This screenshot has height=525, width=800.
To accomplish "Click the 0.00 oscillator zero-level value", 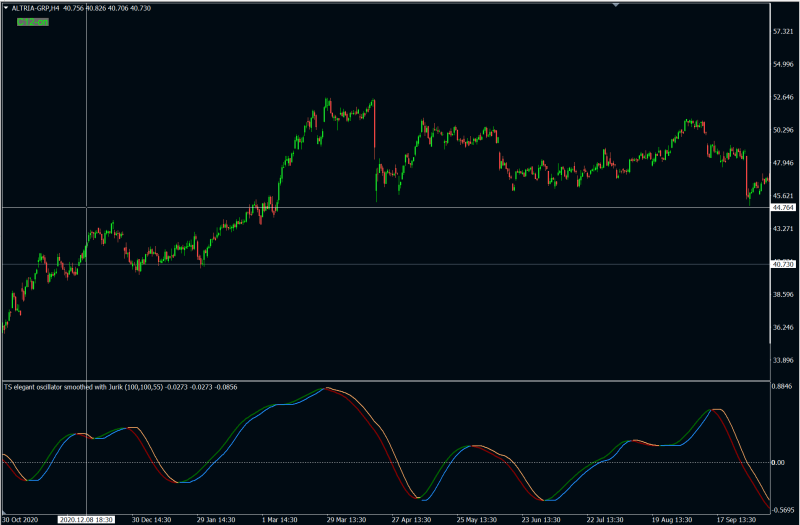I will (779, 463).
